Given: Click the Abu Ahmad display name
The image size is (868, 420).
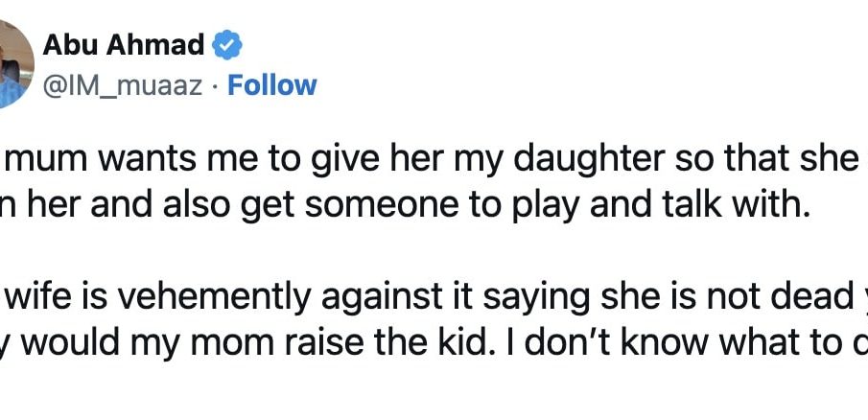Looking at the screenshot, I should click(x=124, y=45).
